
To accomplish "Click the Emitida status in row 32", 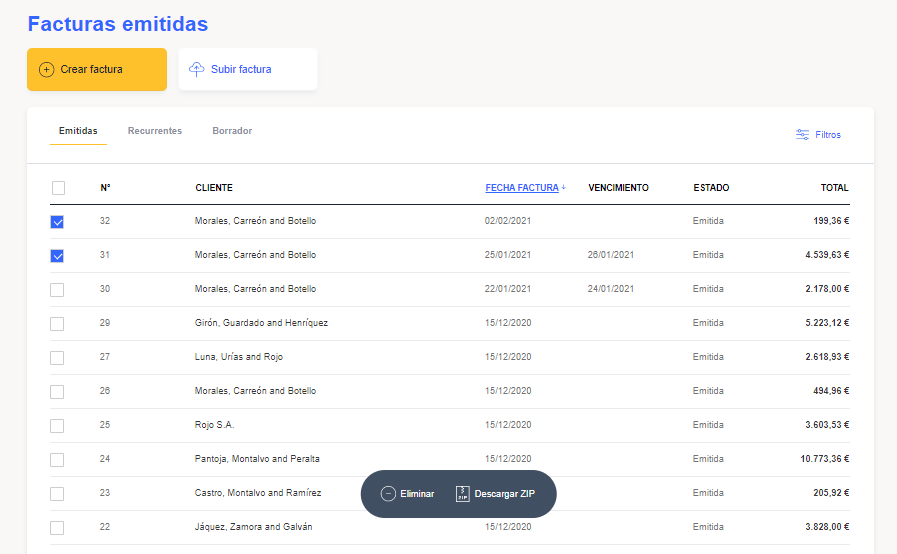I will tap(708, 221).
